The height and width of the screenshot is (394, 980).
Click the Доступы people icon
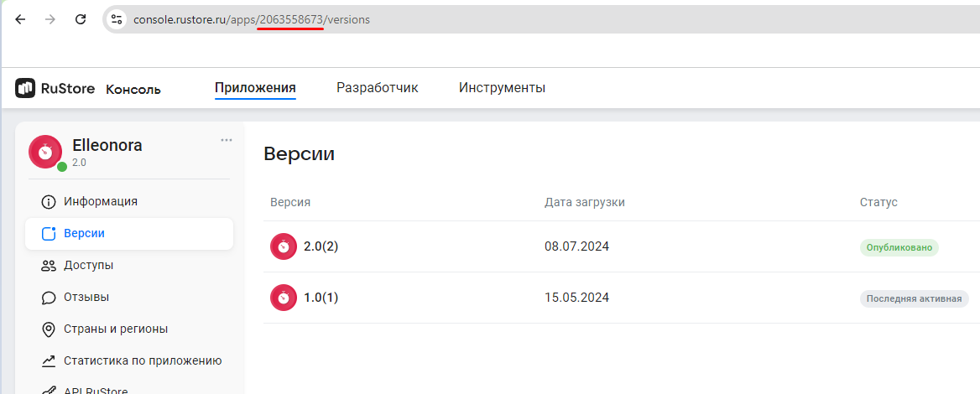(49, 266)
